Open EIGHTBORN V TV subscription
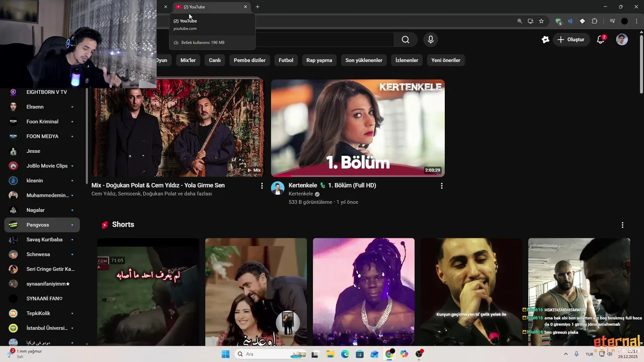This screenshot has height=362, width=644. click(42, 92)
